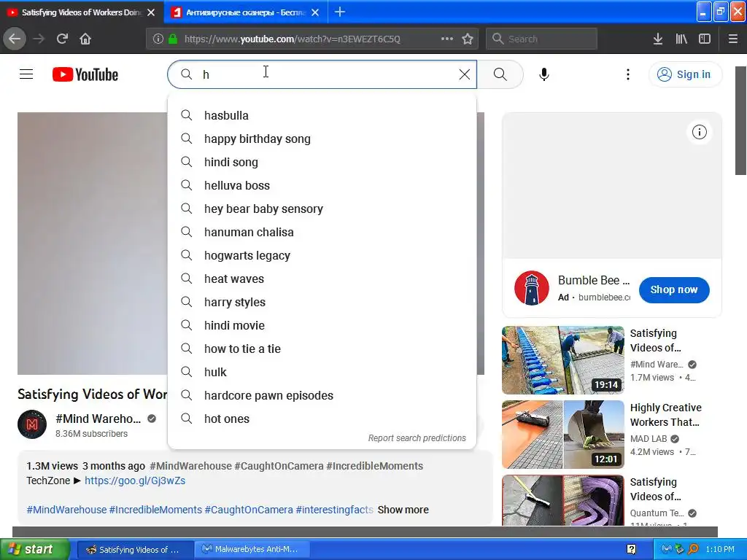Viewport: 747px width, 560px height.
Task: Open the #Mind Warehouse channel avatar
Action: point(32,424)
